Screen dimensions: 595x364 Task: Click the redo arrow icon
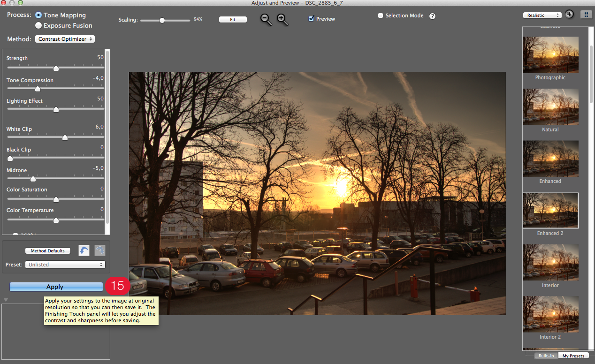point(100,250)
